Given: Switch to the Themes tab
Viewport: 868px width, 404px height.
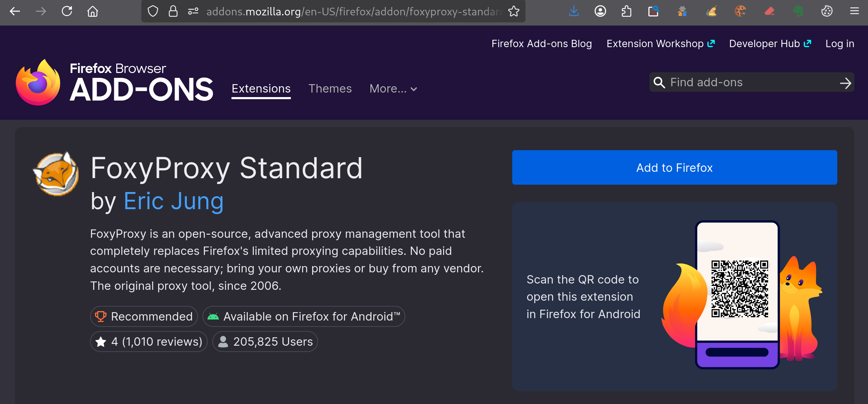Looking at the screenshot, I should coord(330,89).
